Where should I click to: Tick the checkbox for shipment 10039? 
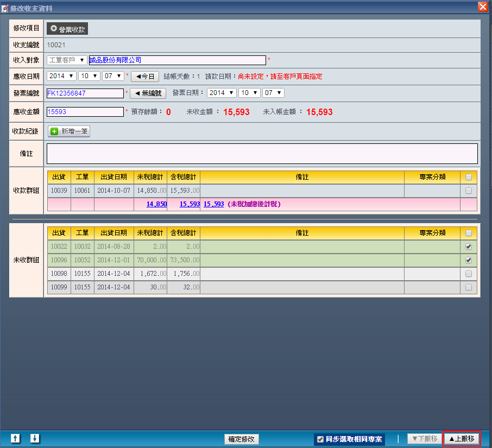click(x=468, y=191)
